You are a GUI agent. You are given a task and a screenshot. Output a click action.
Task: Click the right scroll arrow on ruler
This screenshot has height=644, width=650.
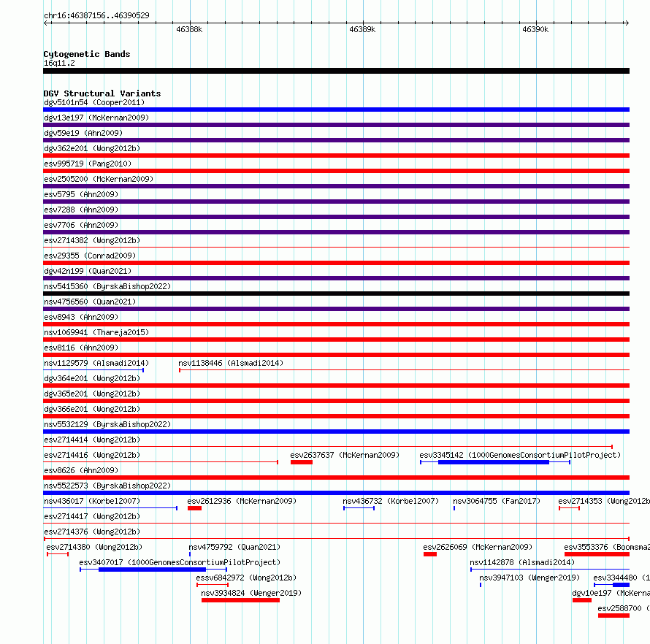click(x=627, y=23)
